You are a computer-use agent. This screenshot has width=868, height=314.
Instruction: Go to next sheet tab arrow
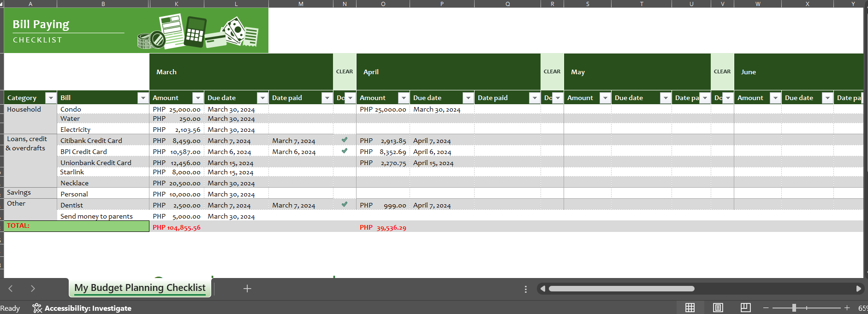coord(33,289)
